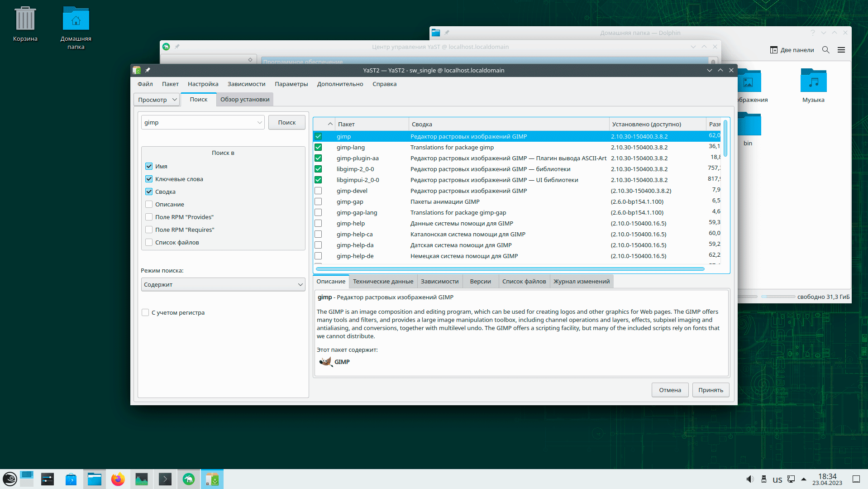
Task: Click the 'Поиск' search button
Action: coord(286,123)
